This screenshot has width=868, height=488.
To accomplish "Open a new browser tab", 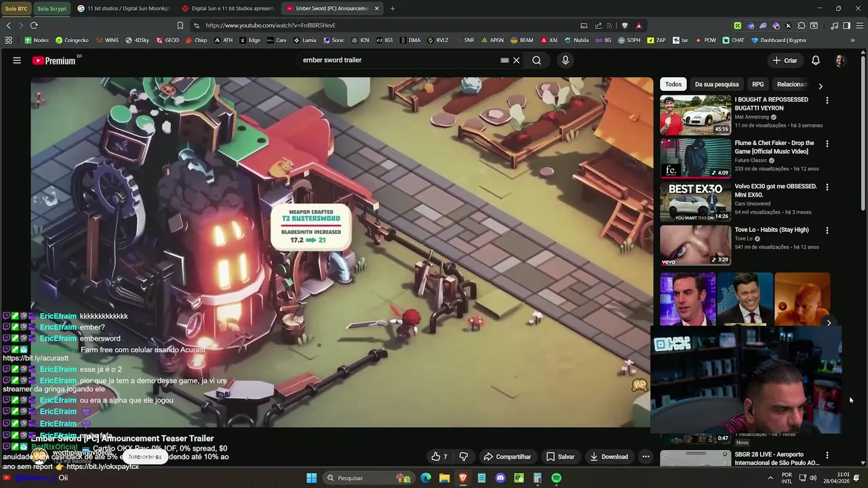I will pos(392,8).
